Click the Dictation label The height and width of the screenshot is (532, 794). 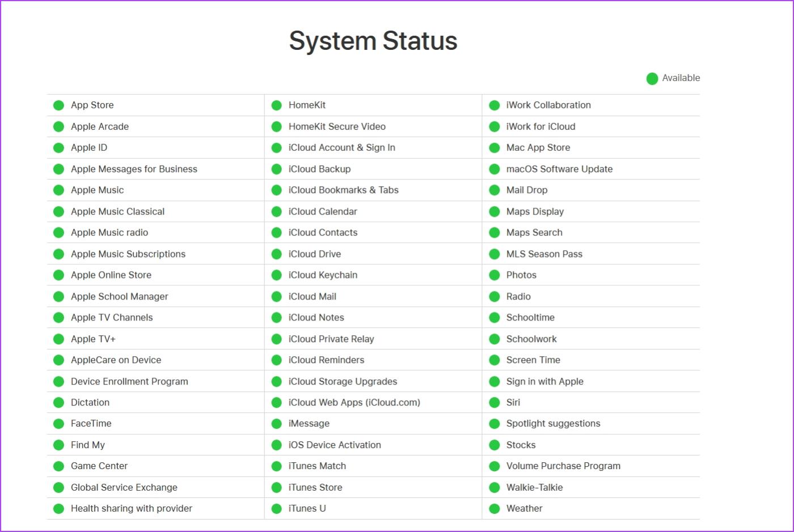coord(90,403)
